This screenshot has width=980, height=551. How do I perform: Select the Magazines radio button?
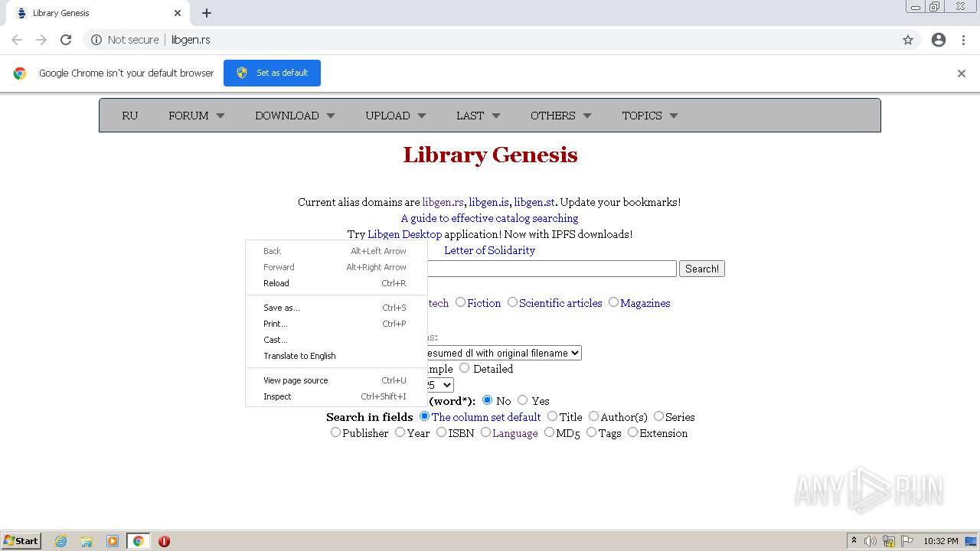point(613,302)
